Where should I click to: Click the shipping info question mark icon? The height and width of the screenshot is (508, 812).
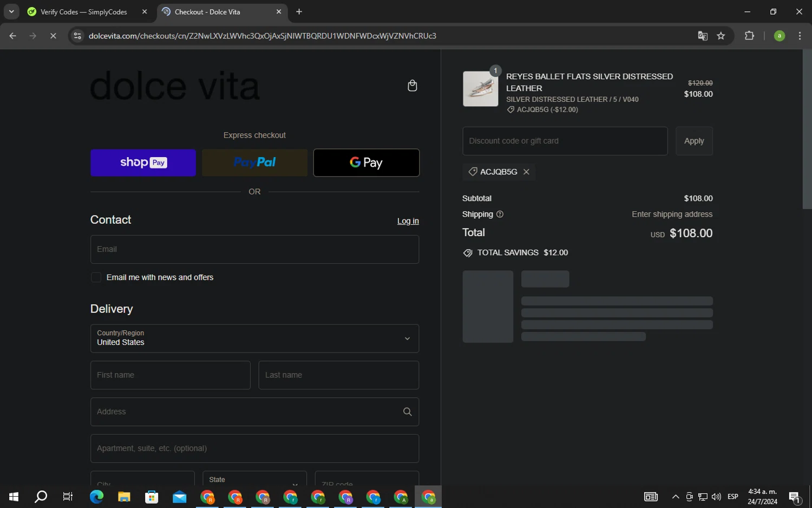500,214
